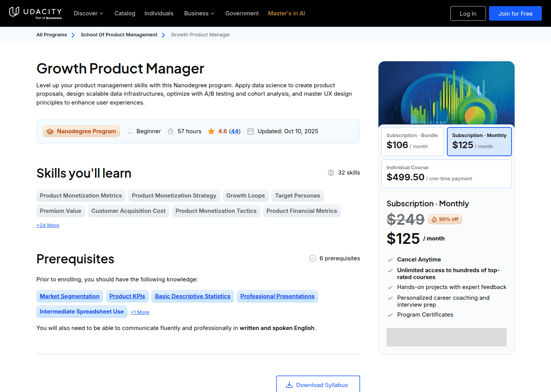Click the Udacity logo
Viewport: 551px width, 392px height.
(x=35, y=13)
